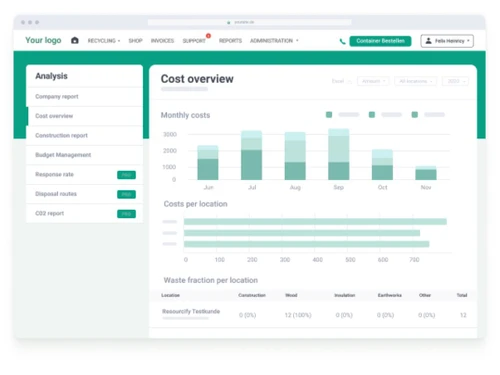Open Invoices in the navbar

(162, 41)
